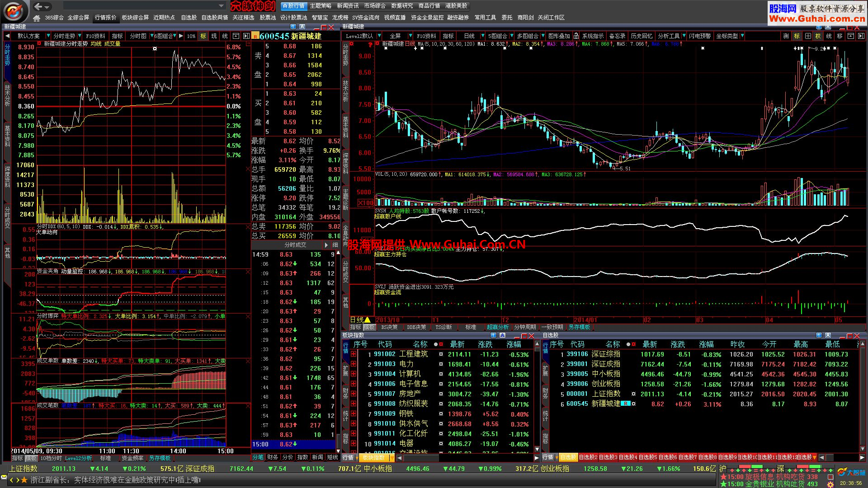Toggle the 权 button in daily chart toolbar
Screen dimensions: 868x488
818,36
